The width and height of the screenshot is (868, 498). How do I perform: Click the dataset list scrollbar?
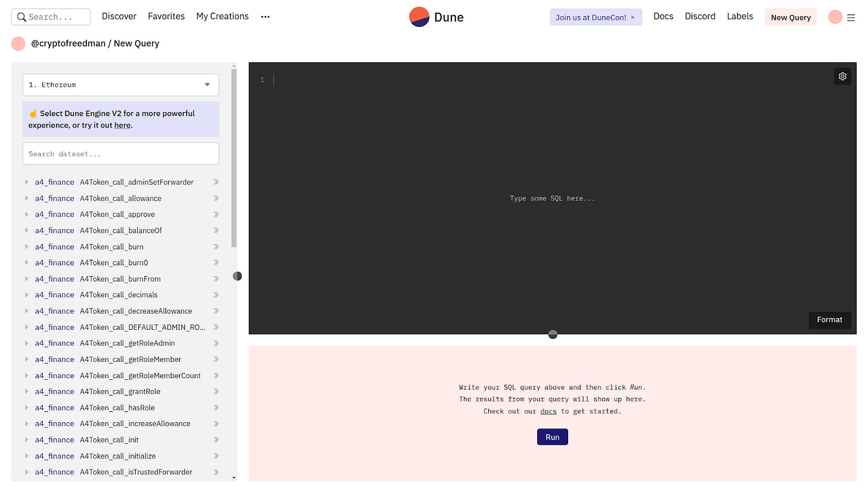pos(234,158)
